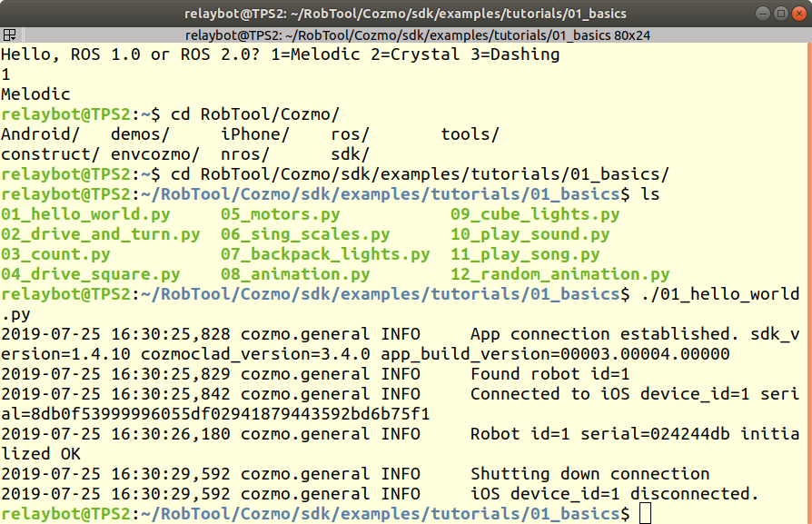Click the demos/ directory completion
Screen dimensions: 812x524
pos(141,134)
